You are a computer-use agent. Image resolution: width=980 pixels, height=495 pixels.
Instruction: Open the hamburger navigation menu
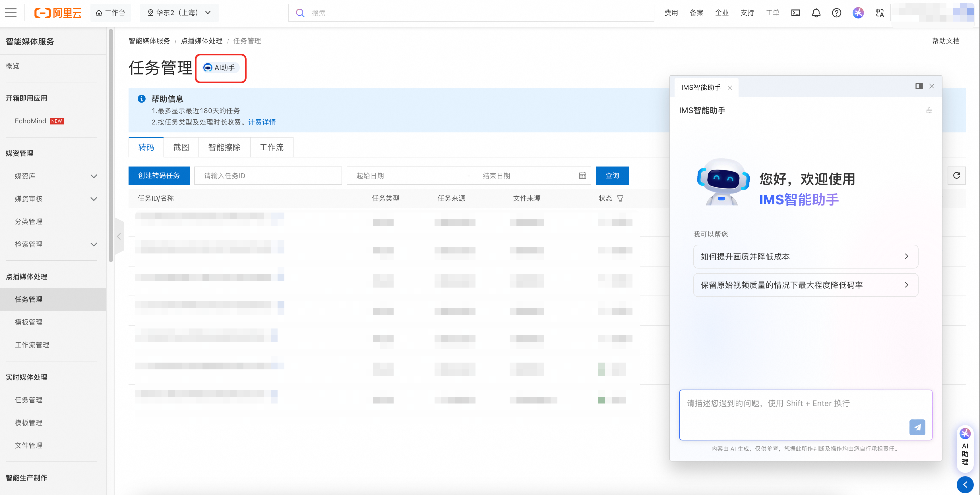click(11, 13)
